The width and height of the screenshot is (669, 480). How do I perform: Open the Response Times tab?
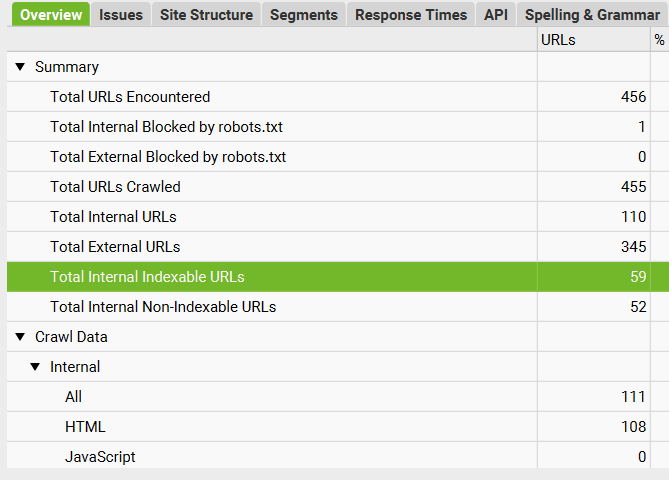coord(411,14)
